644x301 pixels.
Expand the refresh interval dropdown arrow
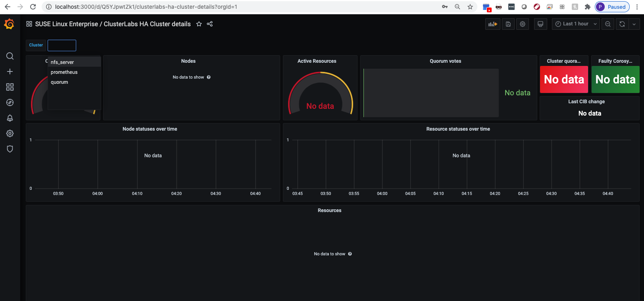(634, 24)
